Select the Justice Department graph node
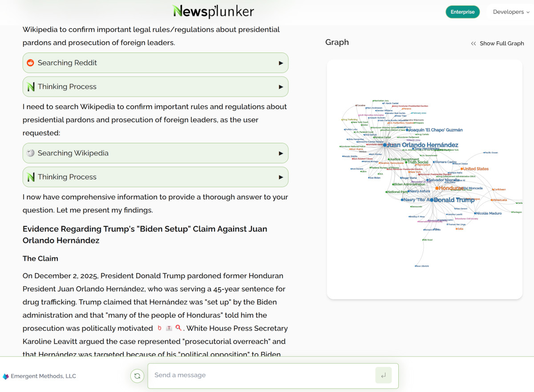The image size is (534, 392). coord(388,159)
